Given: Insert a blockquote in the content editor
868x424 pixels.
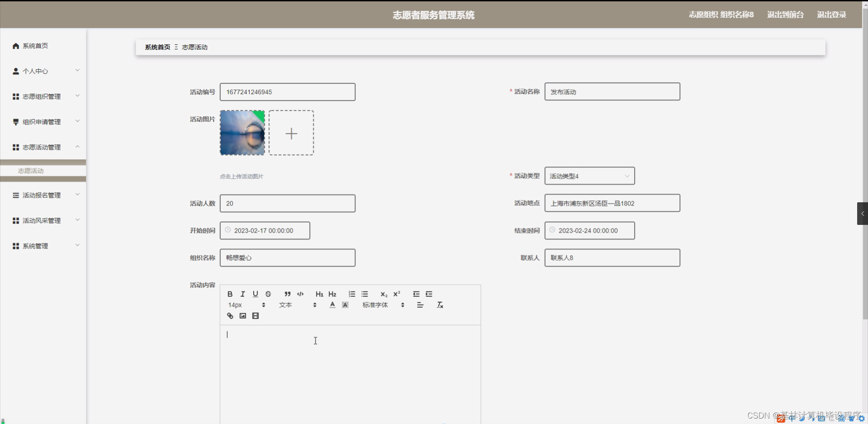Looking at the screenshot, I should 287,294.
